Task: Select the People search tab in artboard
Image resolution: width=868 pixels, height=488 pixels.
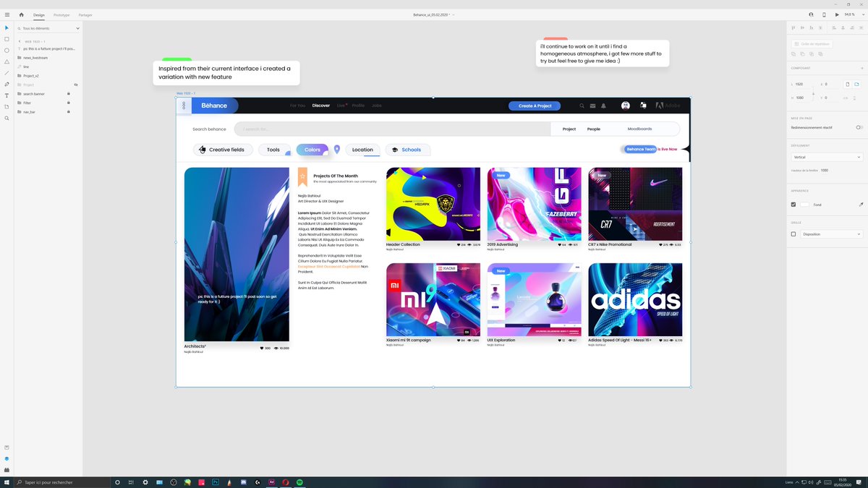Action: pyautogui.click(x=594, y=129)
